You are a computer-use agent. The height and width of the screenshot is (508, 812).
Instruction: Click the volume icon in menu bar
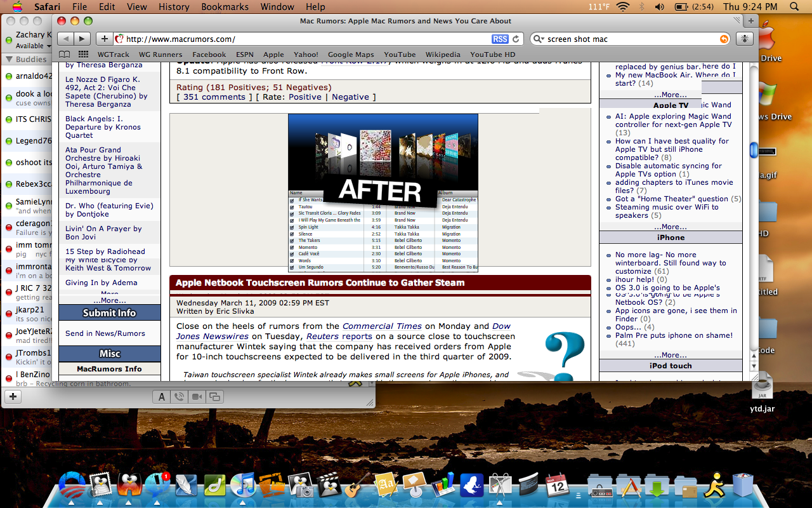660,6
